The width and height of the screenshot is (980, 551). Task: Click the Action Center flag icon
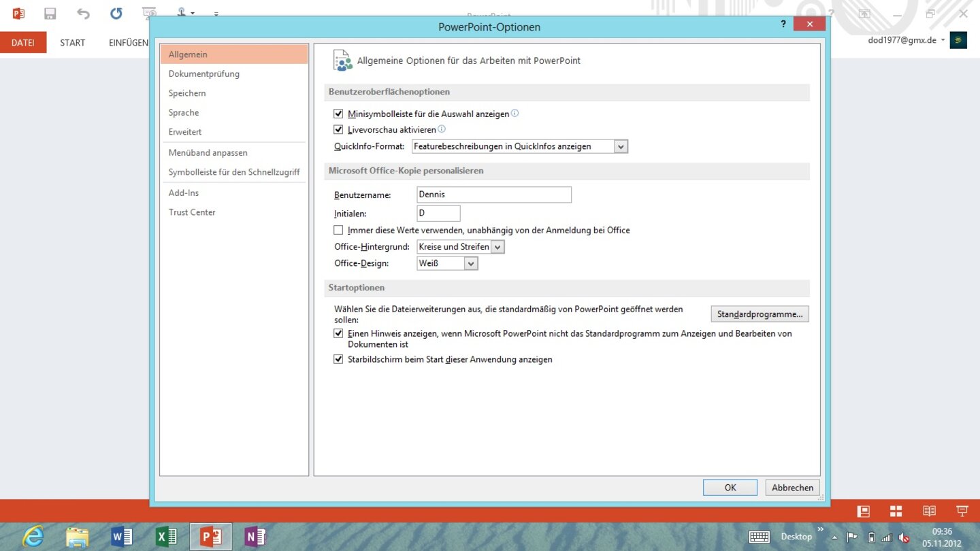click(x=852, y=537)
